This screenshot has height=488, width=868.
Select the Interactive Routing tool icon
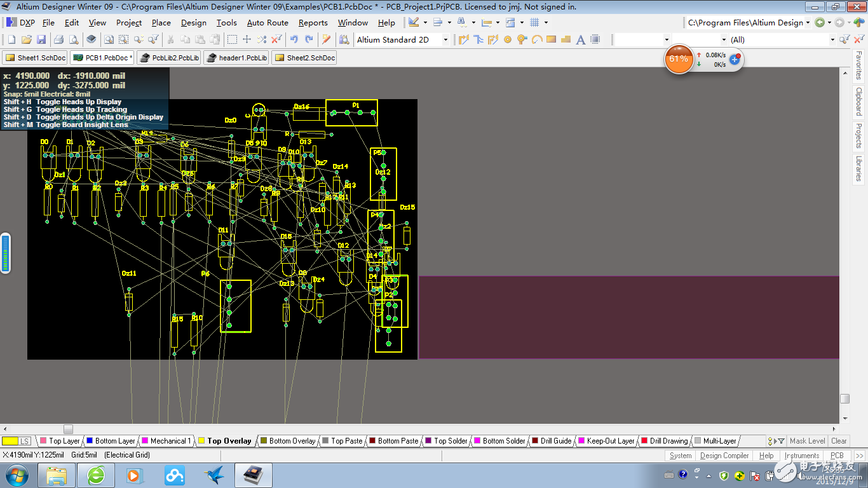[x=463, y=39]
